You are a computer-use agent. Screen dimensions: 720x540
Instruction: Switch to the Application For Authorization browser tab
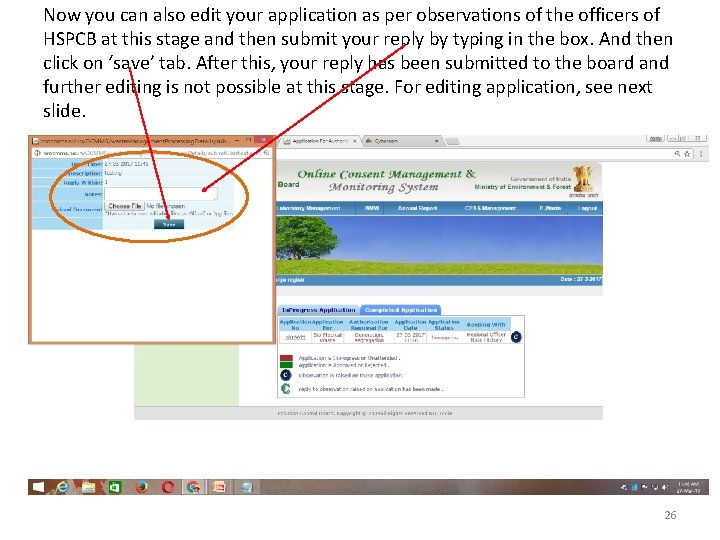(320, 141)
